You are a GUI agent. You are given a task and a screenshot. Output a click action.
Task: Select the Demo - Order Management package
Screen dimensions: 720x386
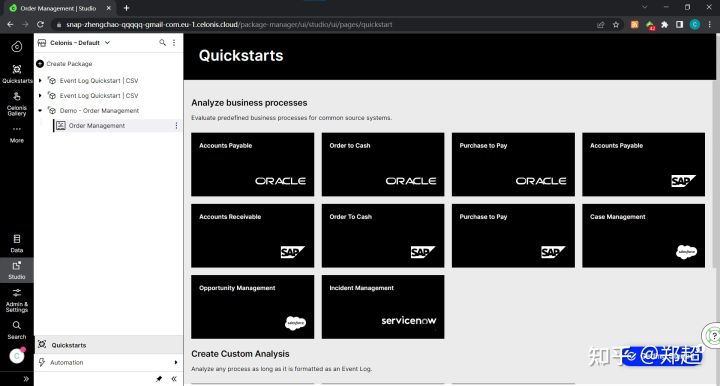pyautogui.click(x=99, y=111)
